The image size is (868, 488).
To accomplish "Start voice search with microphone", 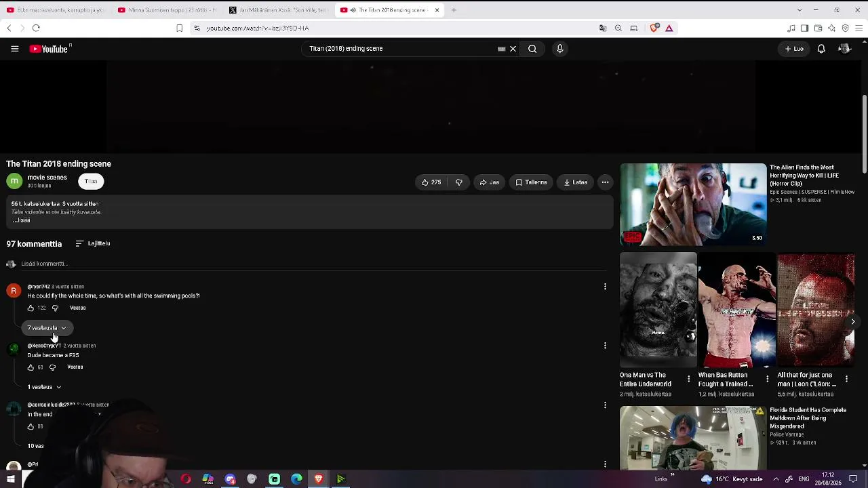I will point(559,49).
